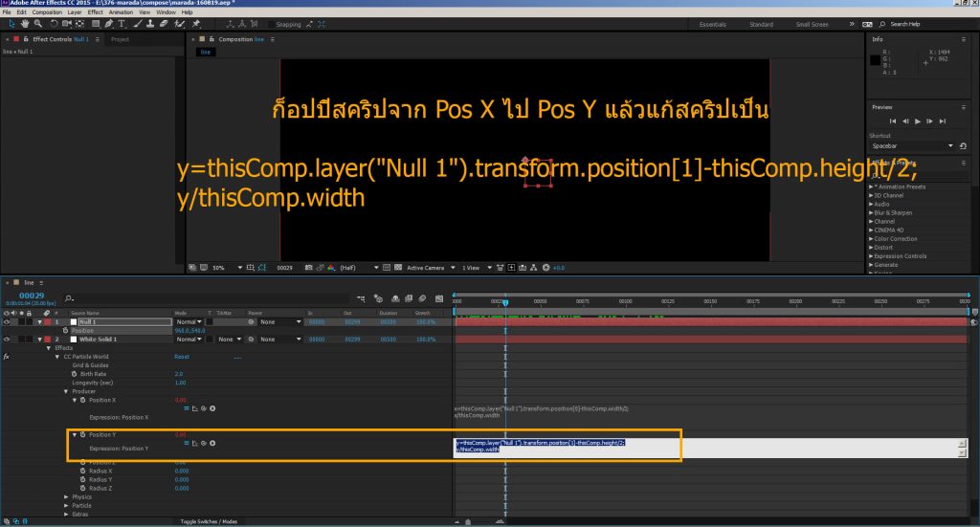Toggle visibility of White Solid 1 layer
980x527 pixels.
pos(8,340)
